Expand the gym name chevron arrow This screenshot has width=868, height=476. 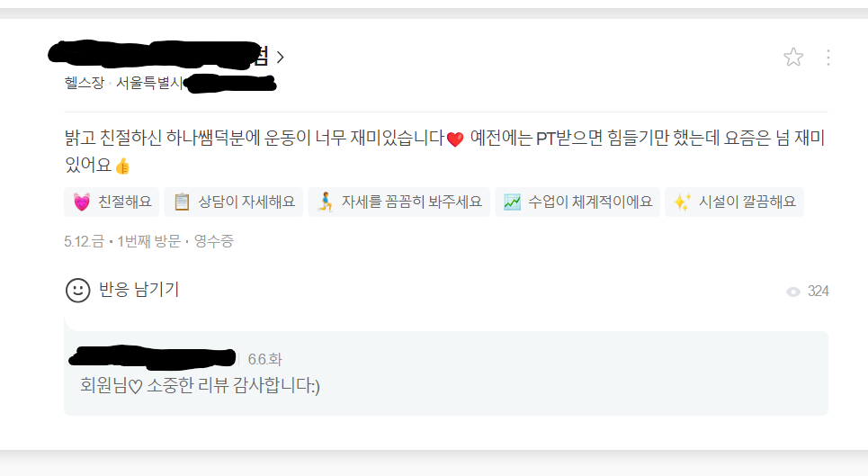280,58
